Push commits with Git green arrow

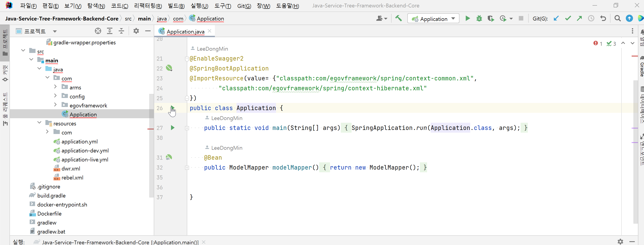pos(579,18)
